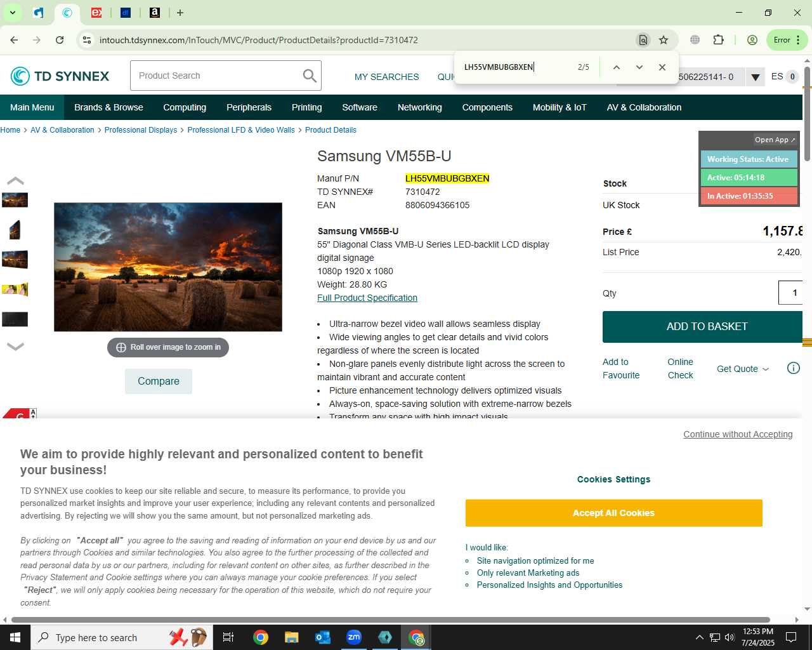
Task: Open Main Menu in navigation bar
Action: tap(32, 107)
